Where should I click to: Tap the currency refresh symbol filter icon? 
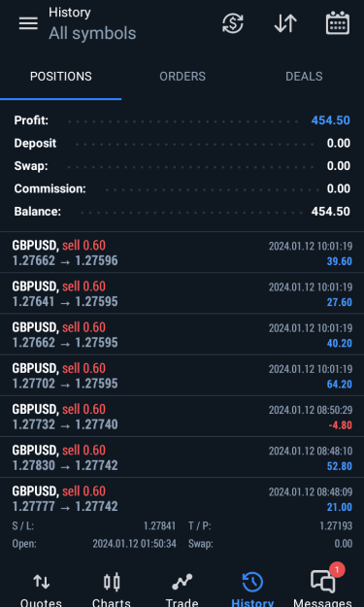coord(233,23)
